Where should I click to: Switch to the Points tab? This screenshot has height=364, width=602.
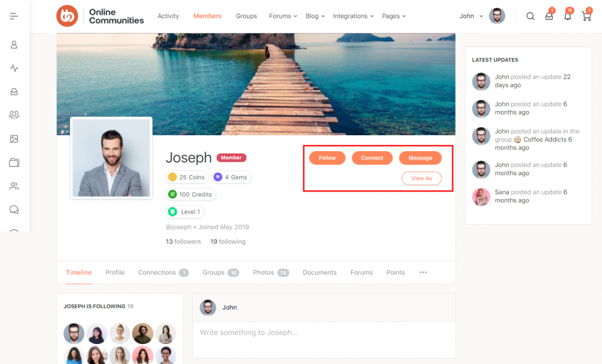(x=395, y=272)
